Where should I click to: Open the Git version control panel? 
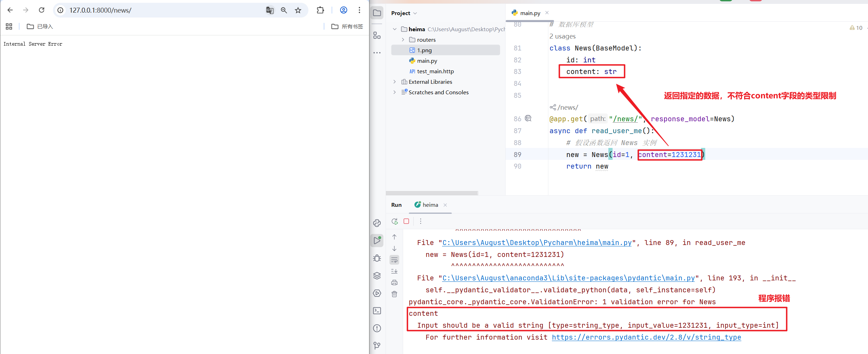tap(377, 346)
